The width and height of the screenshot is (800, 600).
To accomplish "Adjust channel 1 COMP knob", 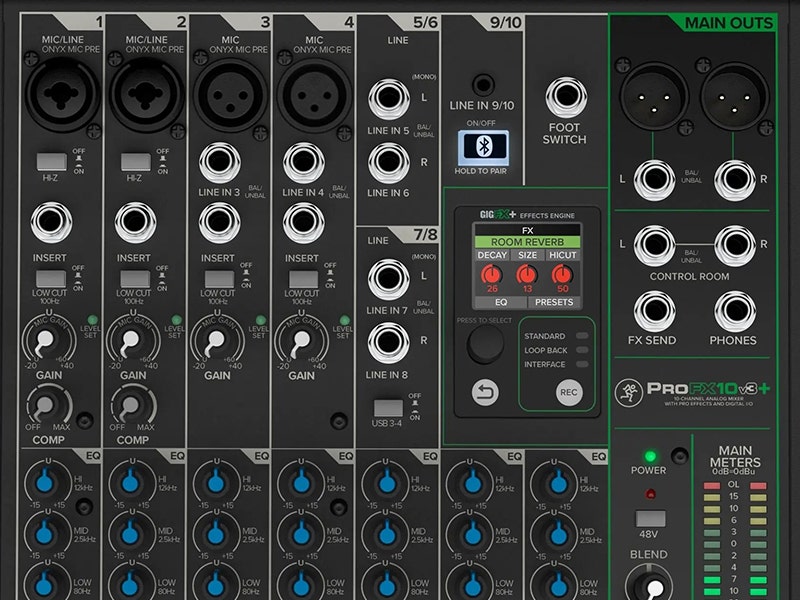I will 45,406.
